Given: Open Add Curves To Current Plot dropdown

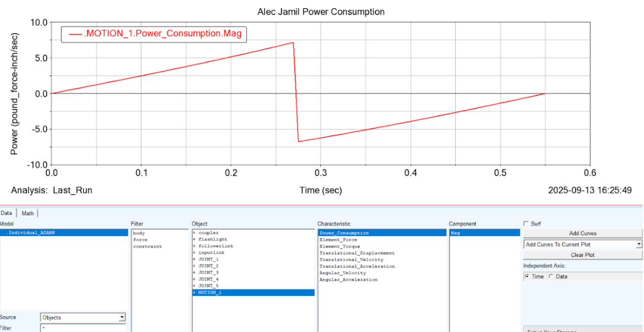Looking at the screenshot, I should pos(638,244).
